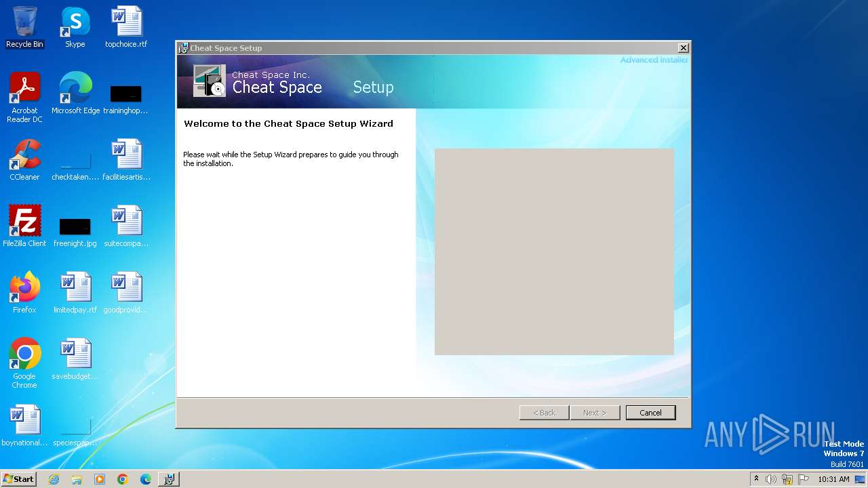Click the gray placeholder image panel
The height and width of the screenshot is (488, 868).
click(554, 251)
